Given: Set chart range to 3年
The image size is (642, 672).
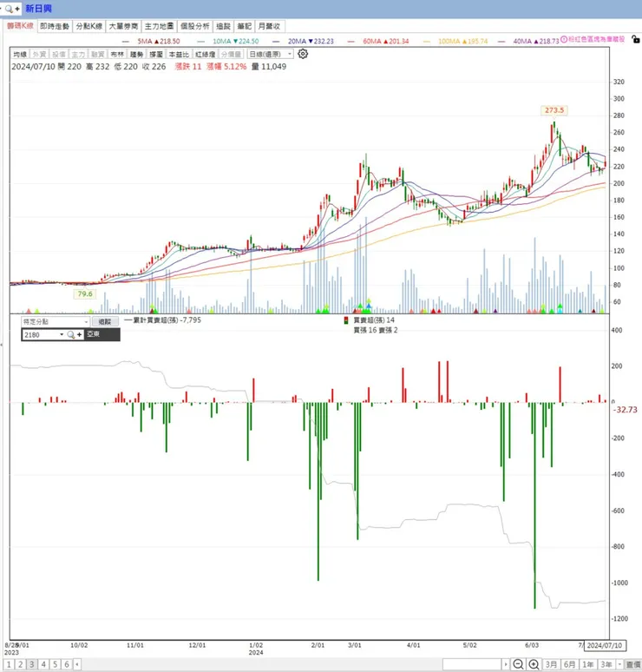Looking at the screenshot, I should click(606, 664).
